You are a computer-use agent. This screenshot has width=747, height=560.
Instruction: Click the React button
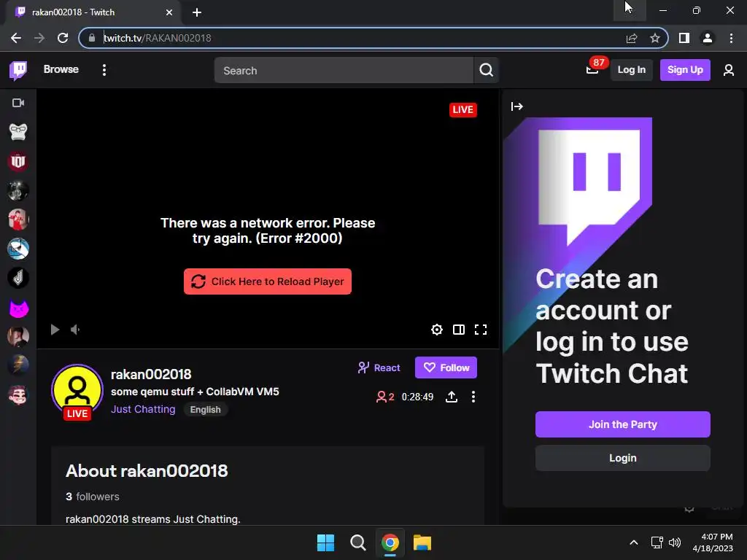point(379,367)
